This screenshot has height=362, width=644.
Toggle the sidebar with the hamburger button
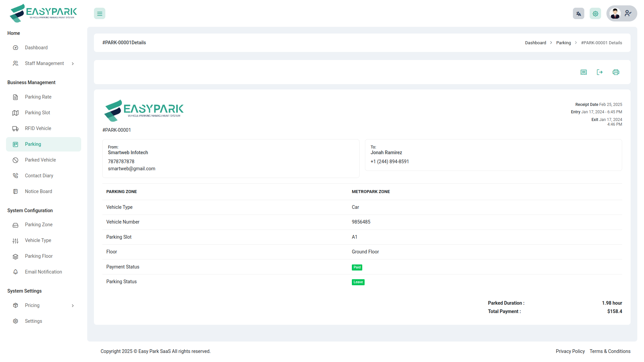(99, 13)
